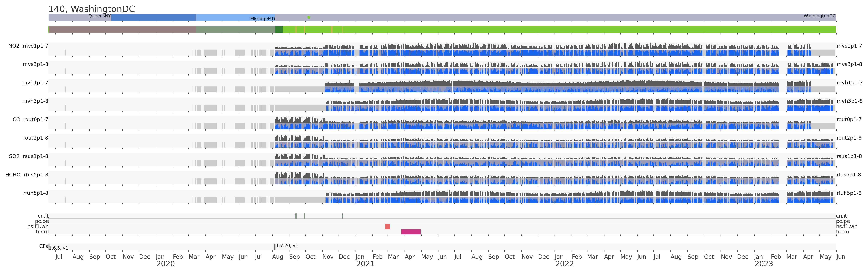The height and width of the screenshot is (273, 868).
Task: Click the brown segment of the status bar
Action: [122, 30]
